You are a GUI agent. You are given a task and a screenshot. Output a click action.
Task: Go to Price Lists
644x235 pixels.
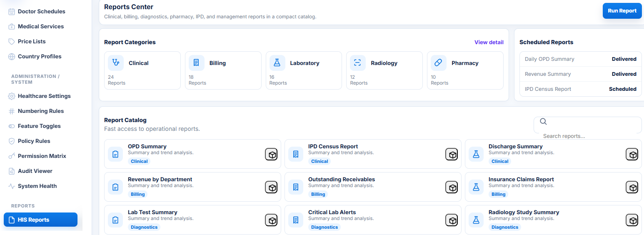(41, 41)
